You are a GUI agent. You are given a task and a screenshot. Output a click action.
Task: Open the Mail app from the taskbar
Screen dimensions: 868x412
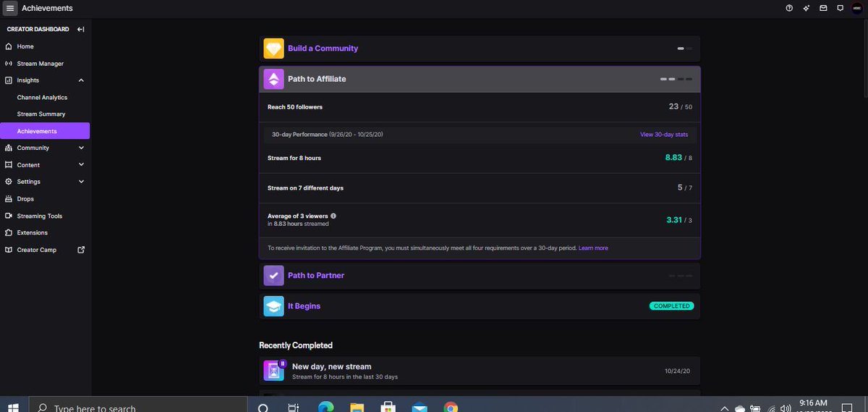[419, 408]
